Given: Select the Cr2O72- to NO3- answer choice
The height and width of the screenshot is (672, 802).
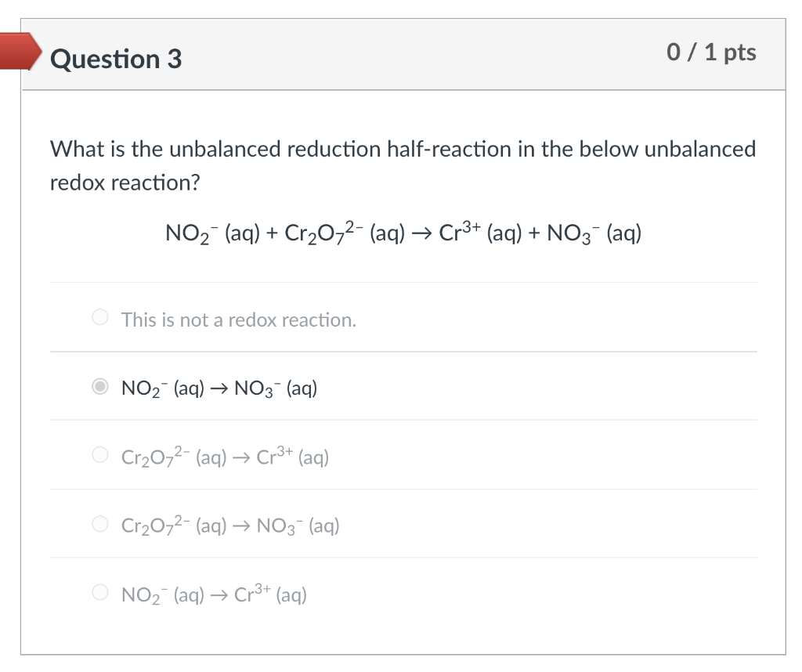Looking at the screenshot, I should click(99, 523).
